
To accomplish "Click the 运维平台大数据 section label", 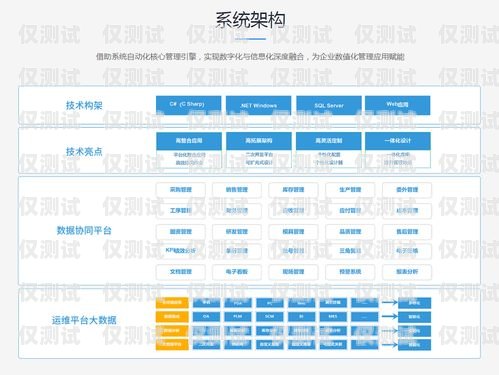I will tap(84, 320).
